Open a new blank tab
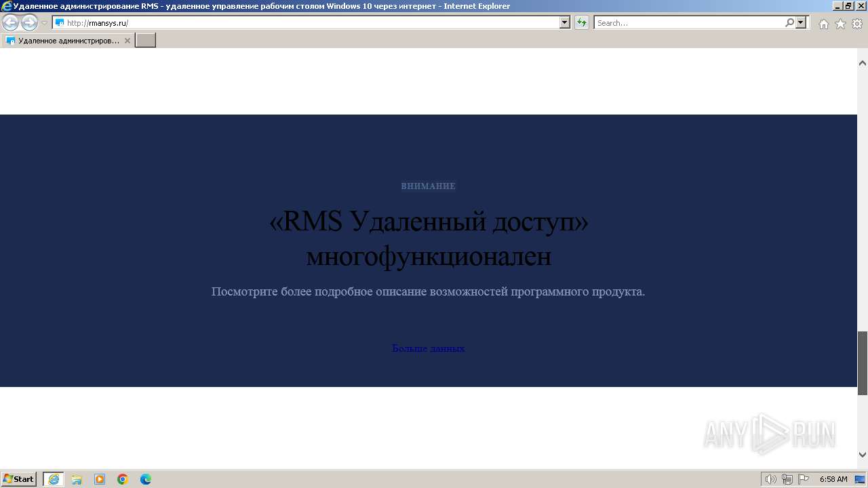 (x=146, y=41)
